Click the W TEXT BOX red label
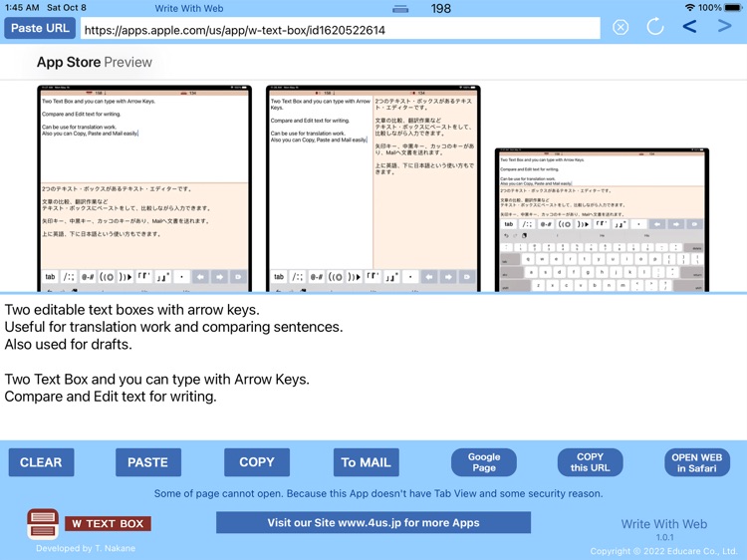The width and height of the screenshot is (747, 560). click(x=109, y=523)
